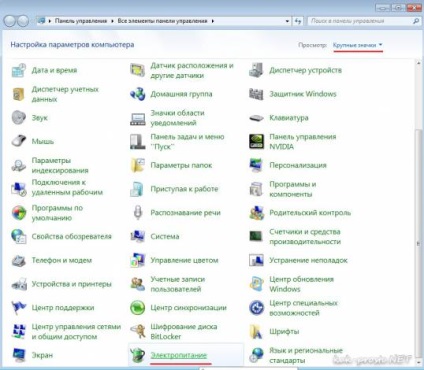Open the Дата и время icon
Viewport: 424px width, 370px height.
pyautogui.click(x=19, y=70)
